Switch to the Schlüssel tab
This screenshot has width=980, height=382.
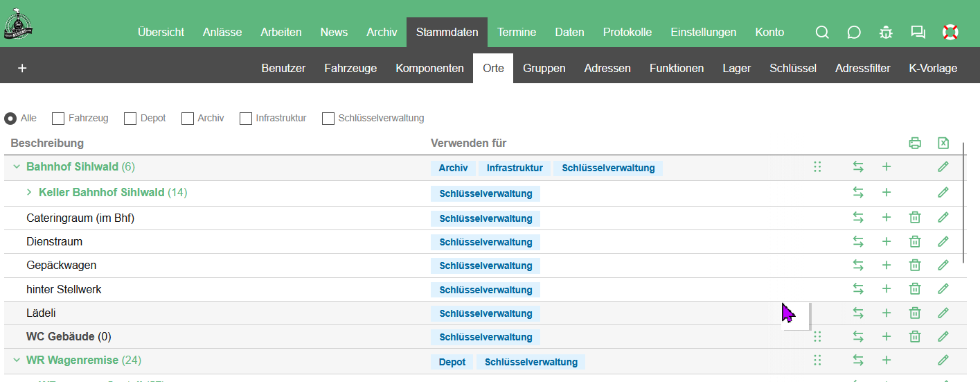[x=793, y=68]
